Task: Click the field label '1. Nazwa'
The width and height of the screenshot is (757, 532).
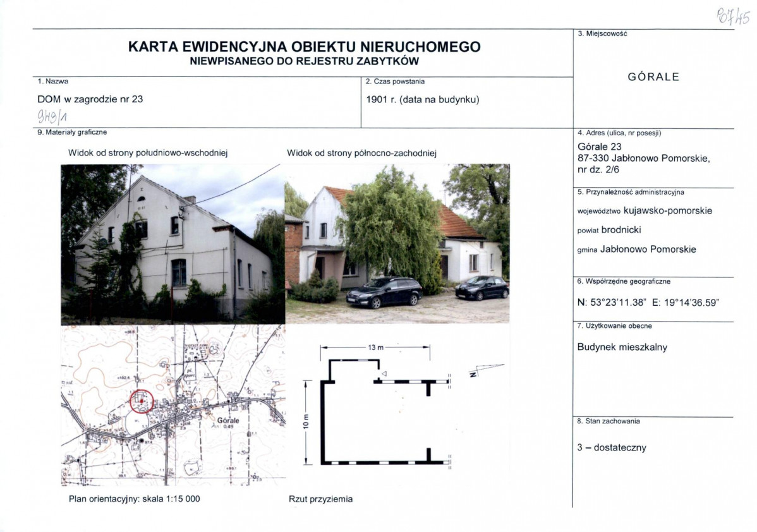Action: click(52, 81)
